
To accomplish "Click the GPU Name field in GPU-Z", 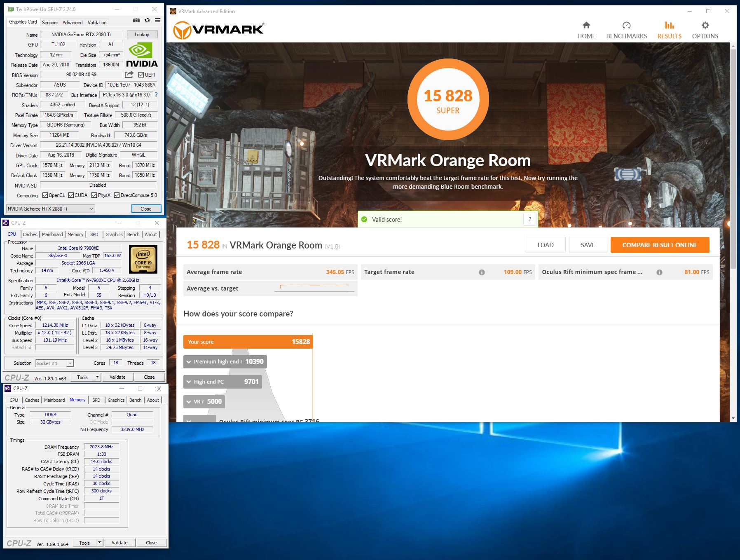I will 81,35.
